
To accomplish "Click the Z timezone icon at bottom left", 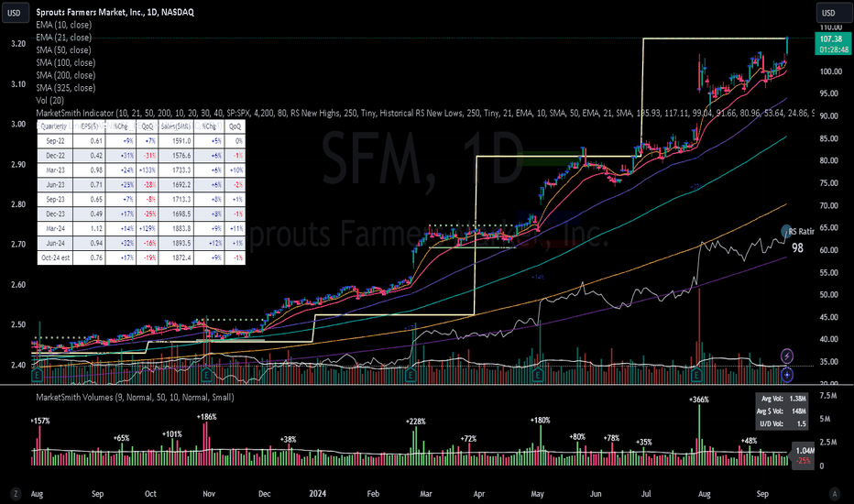I will tap(16, 494).
